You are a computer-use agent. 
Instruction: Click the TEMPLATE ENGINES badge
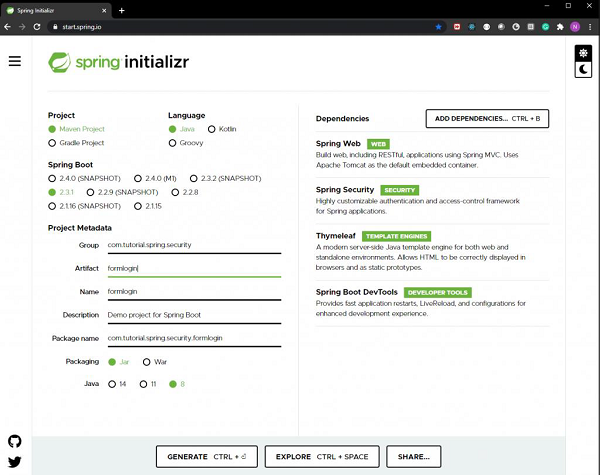tap(396, 236)
